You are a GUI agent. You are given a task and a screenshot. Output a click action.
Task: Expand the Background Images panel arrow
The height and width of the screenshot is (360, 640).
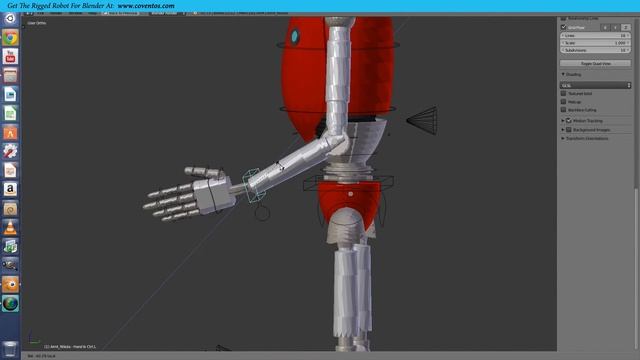[563, 129]
